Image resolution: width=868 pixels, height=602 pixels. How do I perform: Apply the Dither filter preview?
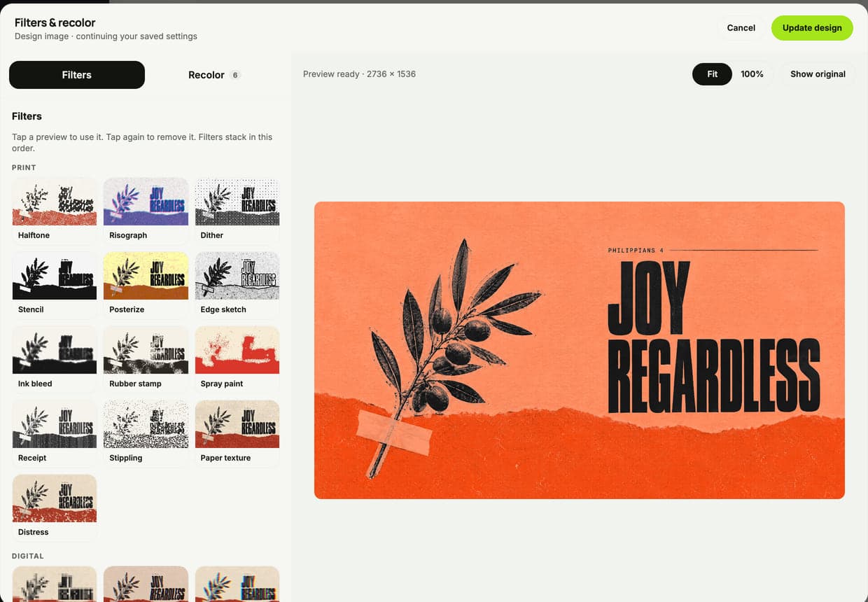(237, 210)
